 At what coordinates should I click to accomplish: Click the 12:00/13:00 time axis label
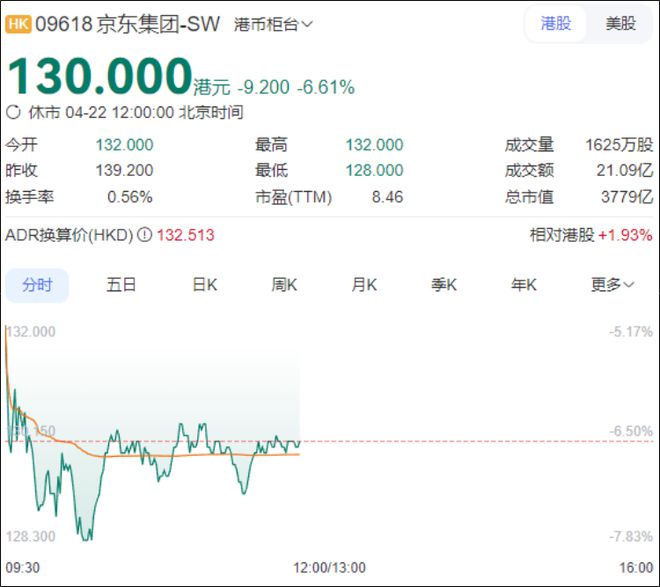pos(330,568)
